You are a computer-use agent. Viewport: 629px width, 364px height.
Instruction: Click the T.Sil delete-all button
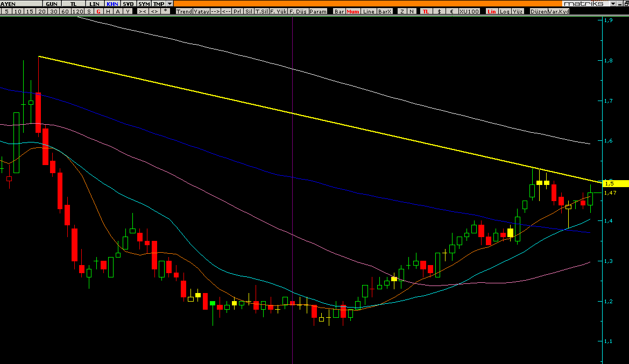(262, 11)
